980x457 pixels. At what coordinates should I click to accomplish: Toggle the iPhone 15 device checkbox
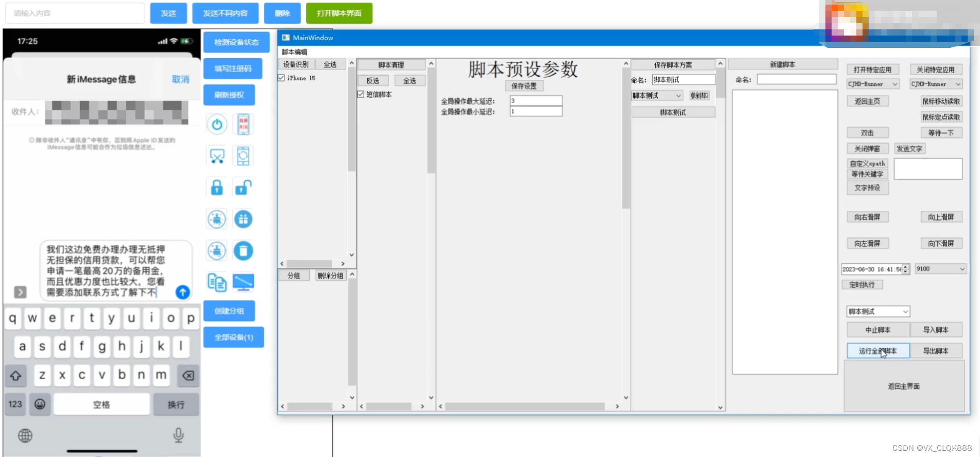pyautogui.click(x=281, y=78)
